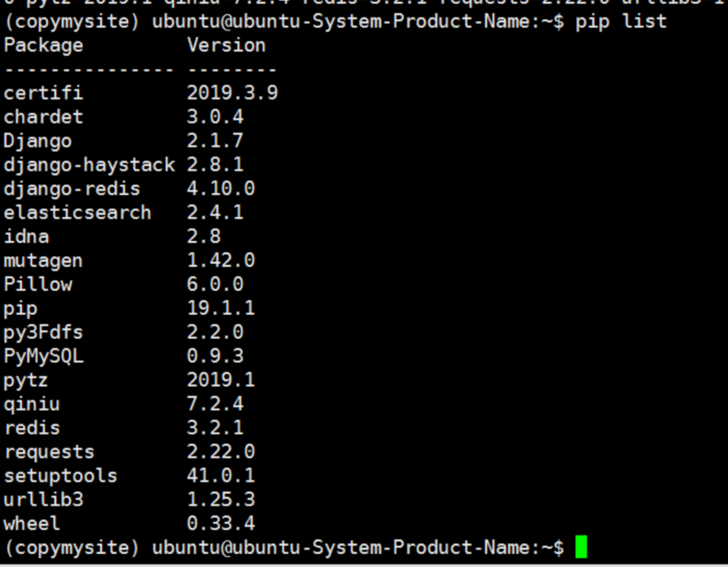Click the 'pip list' command text
Screen dimensions: 728x567
(x=620, y=22)
